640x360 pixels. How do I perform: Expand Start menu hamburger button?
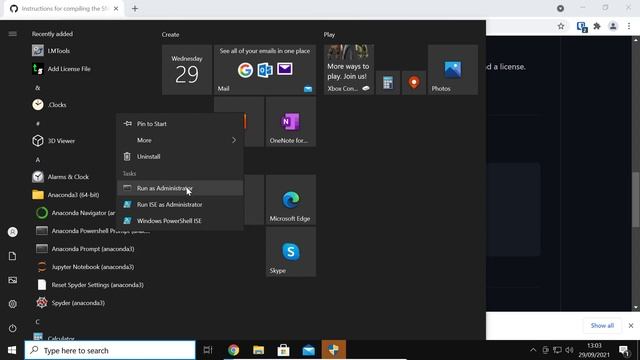point(13,34)
